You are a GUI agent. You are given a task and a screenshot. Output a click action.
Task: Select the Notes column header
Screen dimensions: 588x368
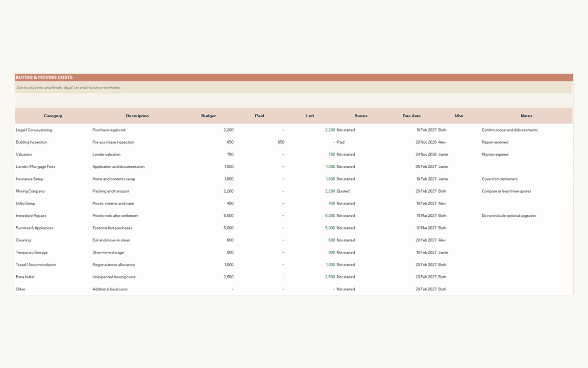point(526,116)
